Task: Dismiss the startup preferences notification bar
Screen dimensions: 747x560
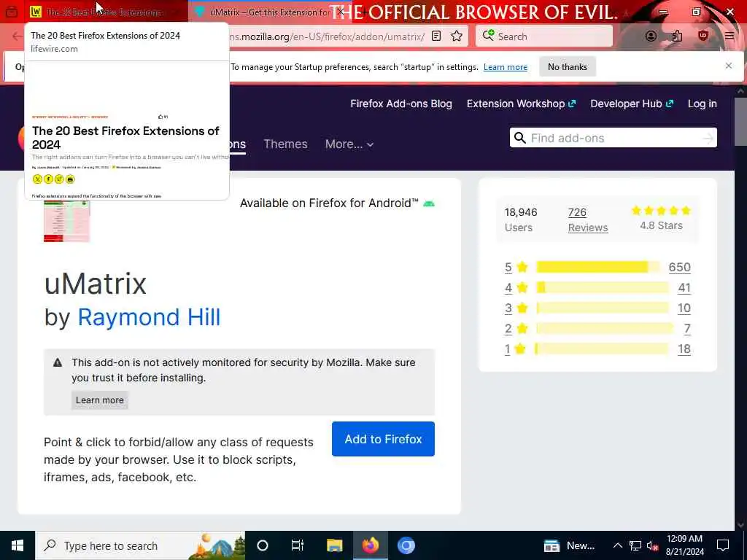Action: [729, 66]
